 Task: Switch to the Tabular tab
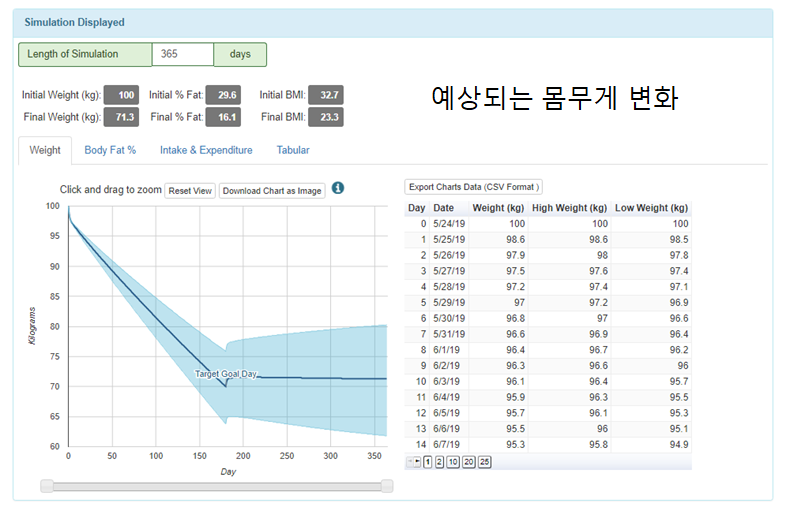293,150
